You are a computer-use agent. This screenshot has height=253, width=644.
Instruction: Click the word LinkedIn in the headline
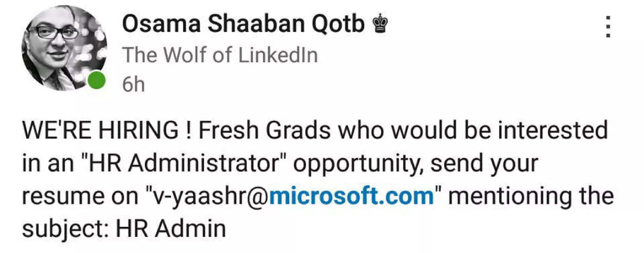coord(278,55)
